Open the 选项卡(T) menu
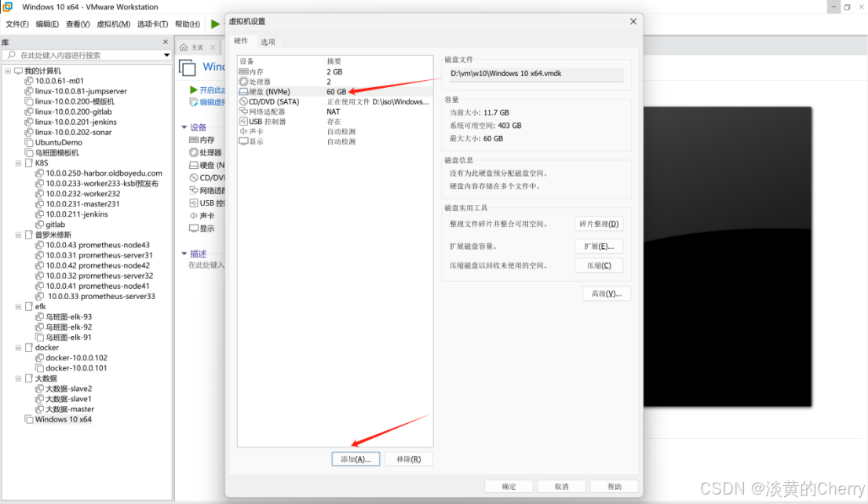 click(152, 24)
